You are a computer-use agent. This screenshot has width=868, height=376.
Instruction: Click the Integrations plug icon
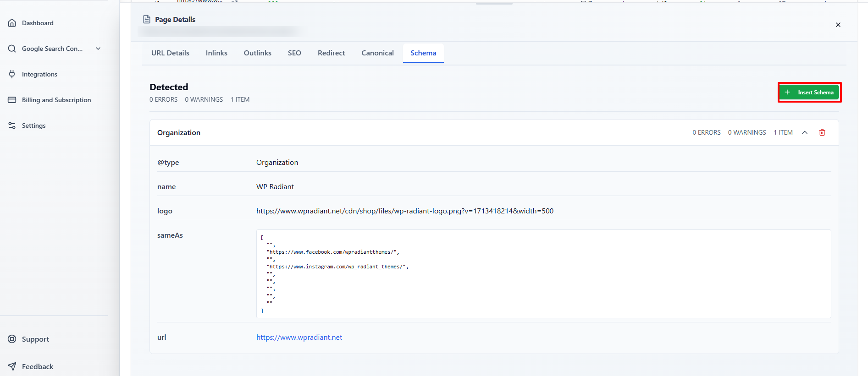(12, 74)
